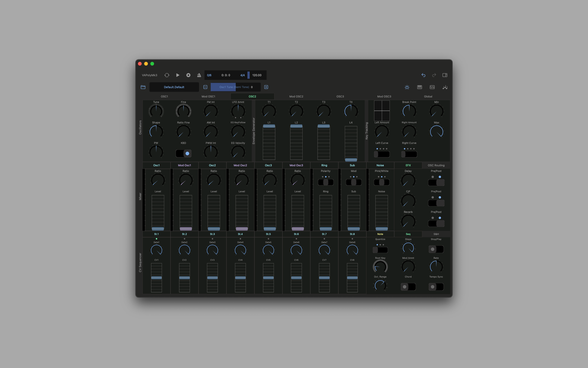Viewport: 588px width, 368px height.
Task: Click the Osc1 mixer Level slider
Action: [158, 213]
